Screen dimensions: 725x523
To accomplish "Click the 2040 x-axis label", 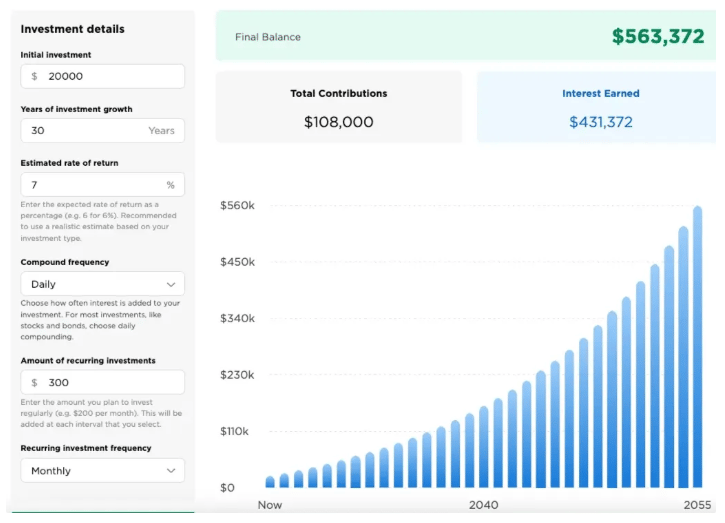I will [484, 505].
